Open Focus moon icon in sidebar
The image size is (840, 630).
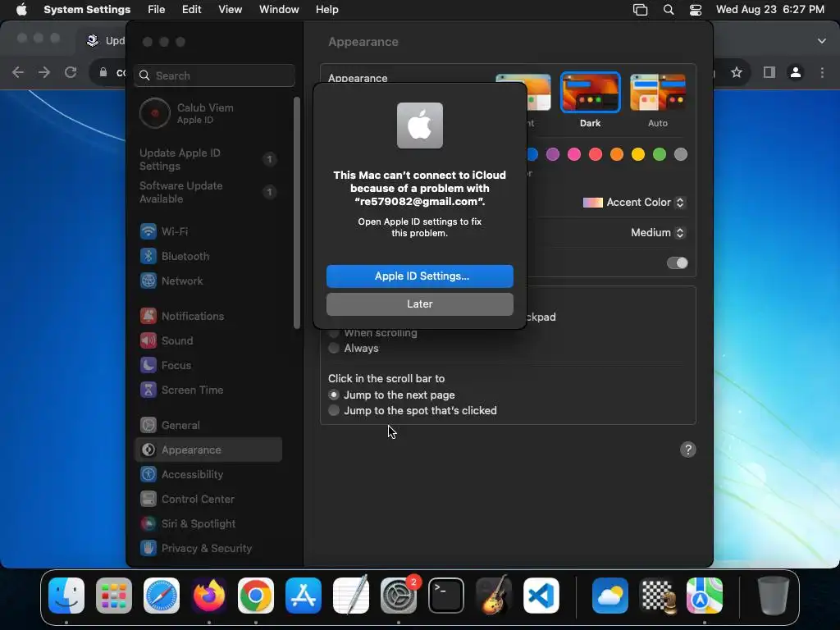click(148, 365)
